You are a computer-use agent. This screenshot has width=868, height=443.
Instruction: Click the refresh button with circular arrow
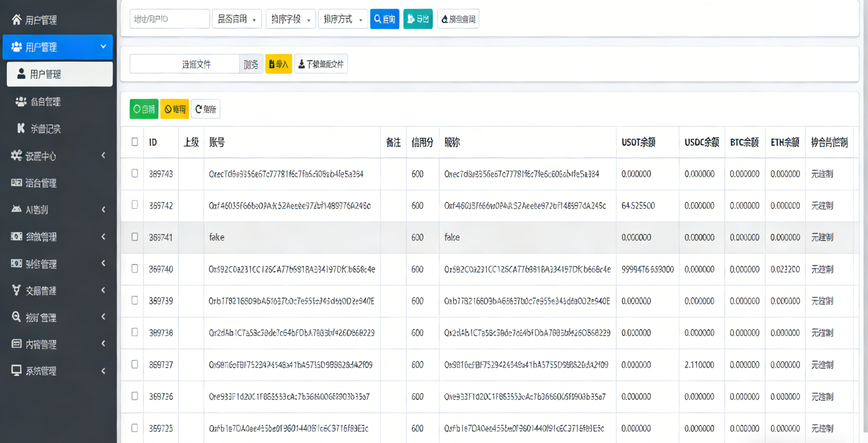point(205,109)
